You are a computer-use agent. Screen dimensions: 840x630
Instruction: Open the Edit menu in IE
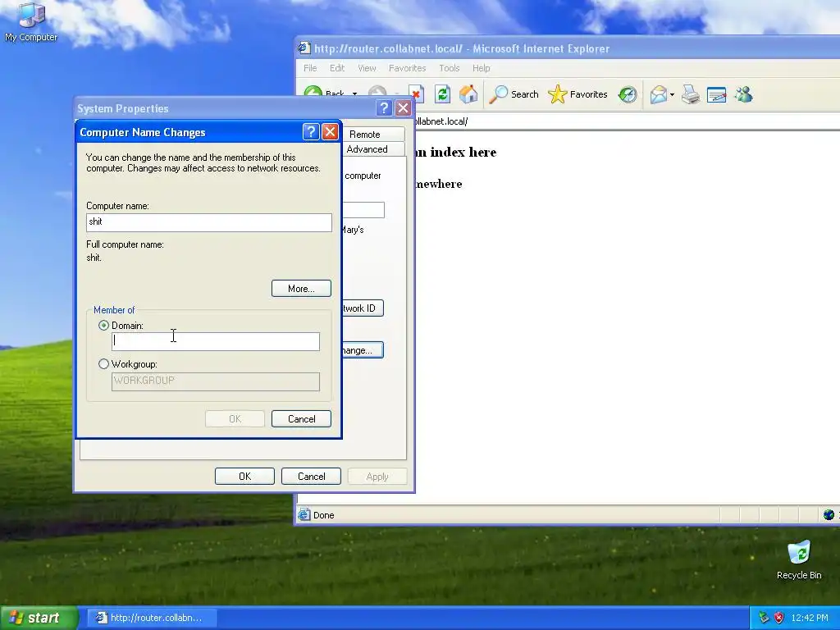point(337,68)
